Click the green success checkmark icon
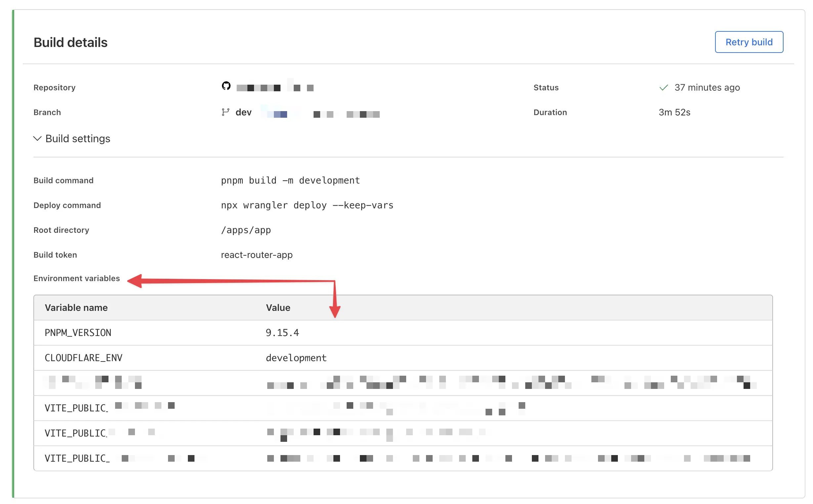The image size is (813, 504). (663, 88)
